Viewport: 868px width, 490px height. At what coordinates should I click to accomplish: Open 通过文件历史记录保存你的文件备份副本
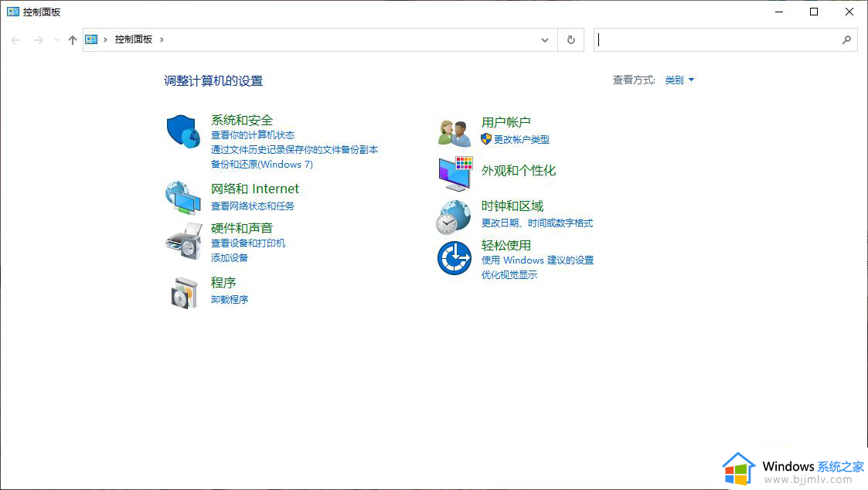coord(294,149)
